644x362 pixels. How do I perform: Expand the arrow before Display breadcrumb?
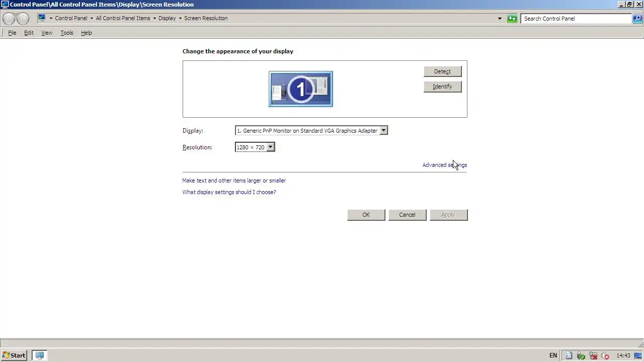click(154, 18)
